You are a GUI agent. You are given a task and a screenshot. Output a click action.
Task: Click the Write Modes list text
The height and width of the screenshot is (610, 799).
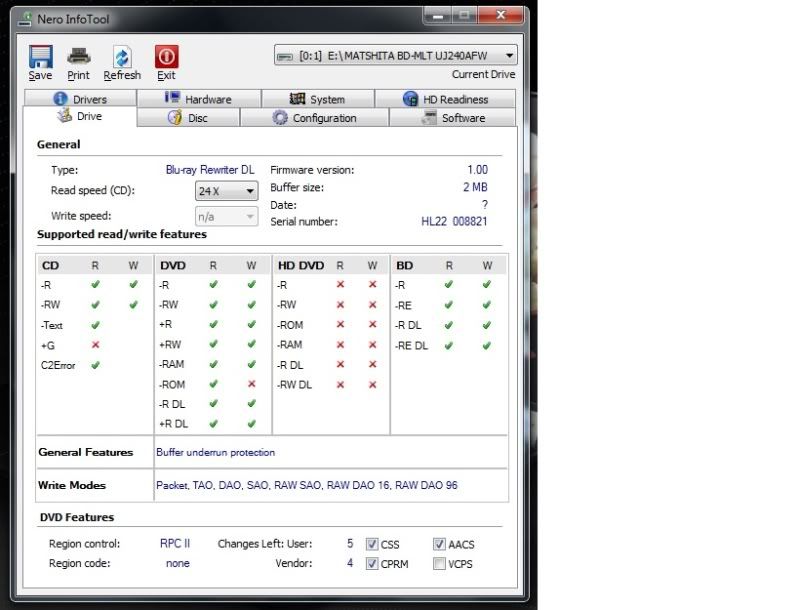[x=307, y=486]
